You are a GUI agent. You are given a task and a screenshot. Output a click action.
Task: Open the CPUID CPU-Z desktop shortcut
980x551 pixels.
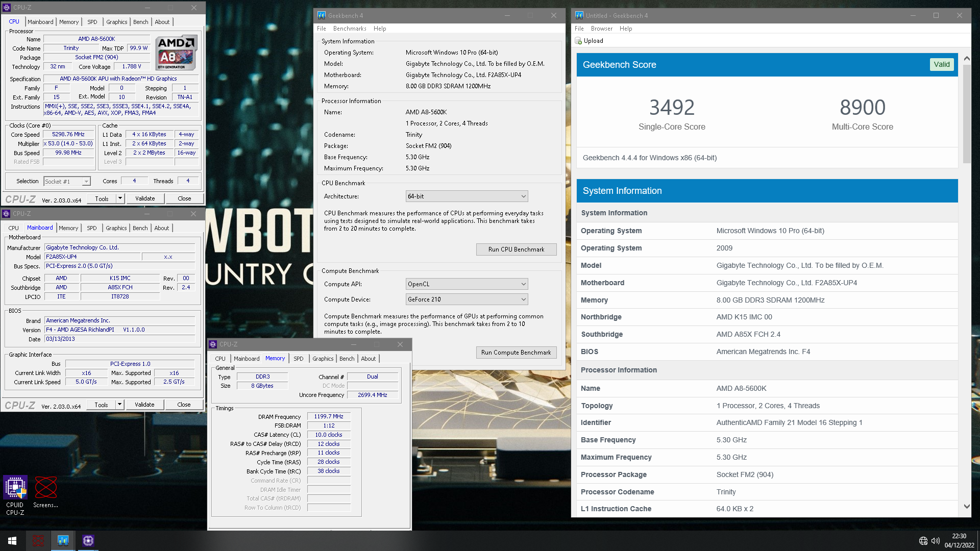(15, 495)
